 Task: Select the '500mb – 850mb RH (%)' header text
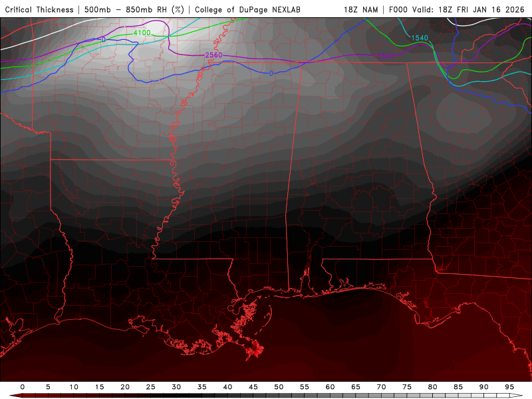tap(134, 9)
